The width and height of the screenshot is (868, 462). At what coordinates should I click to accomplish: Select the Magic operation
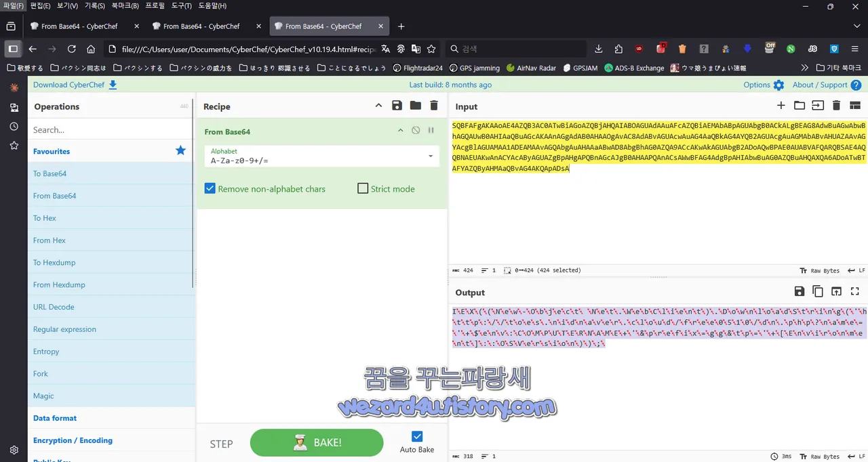[x=111, y=396]
